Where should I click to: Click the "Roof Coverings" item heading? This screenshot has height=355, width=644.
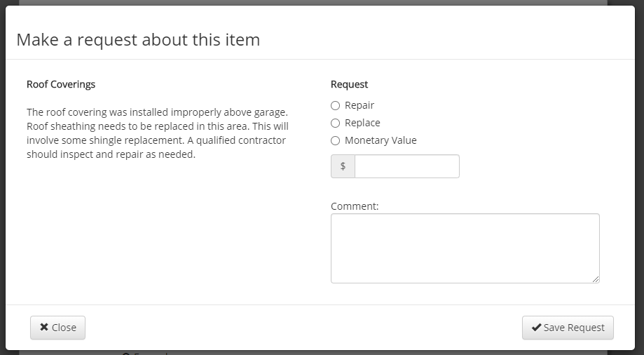point(61,84)
